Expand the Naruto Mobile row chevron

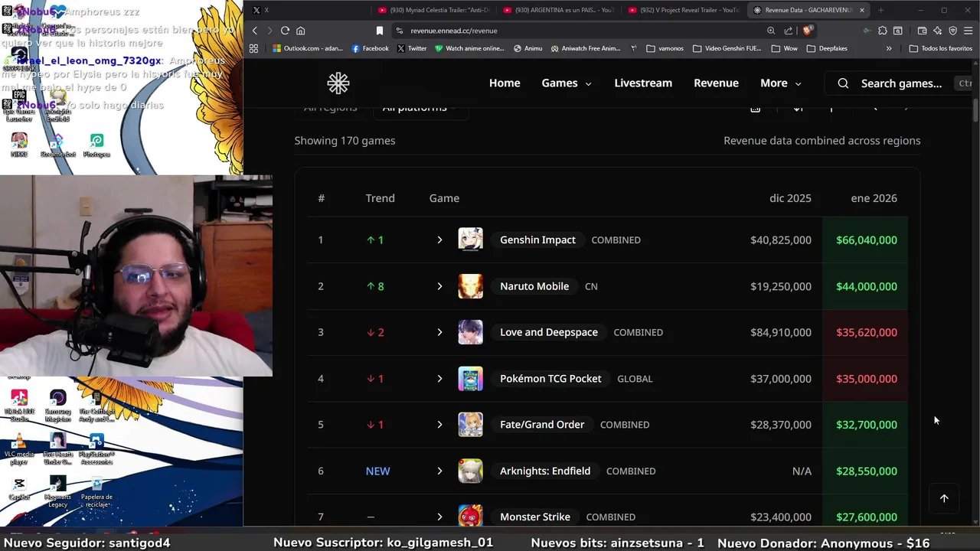439,286
